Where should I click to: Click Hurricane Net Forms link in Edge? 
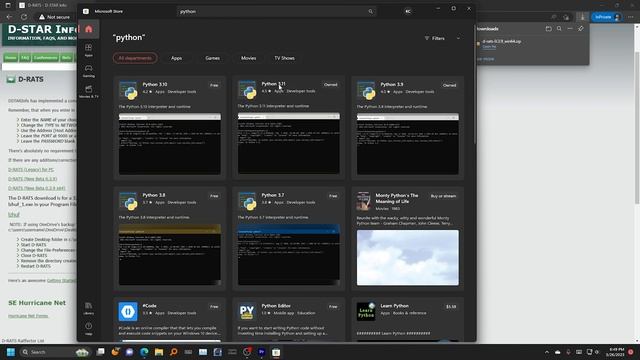(x=28, y=316)
